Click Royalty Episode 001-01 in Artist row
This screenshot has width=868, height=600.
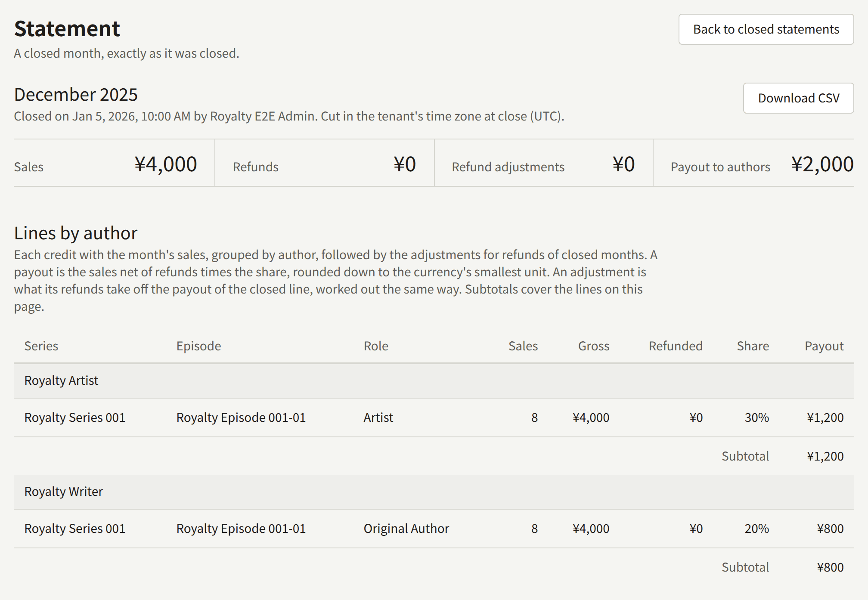pyautogui.click(x=241, y=418)
